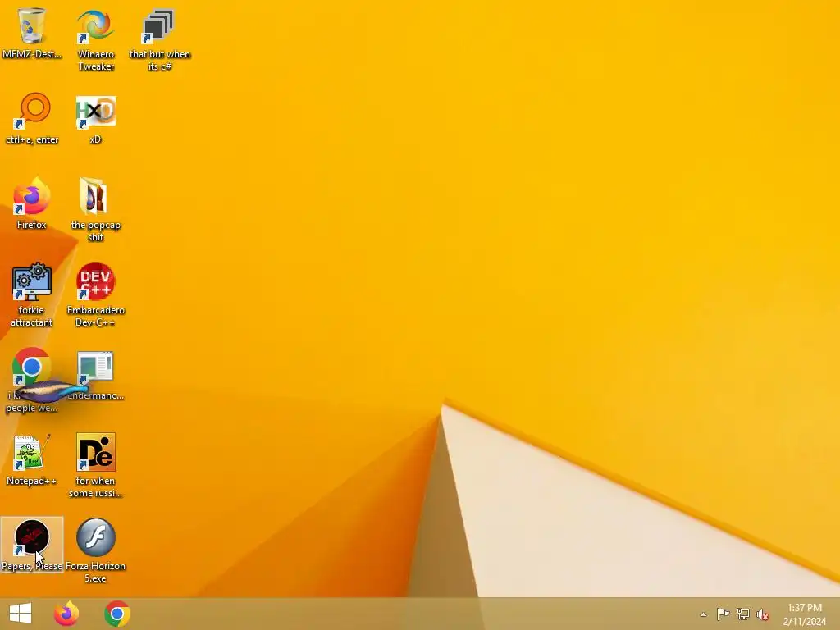840x630 pixels.
Task: Open the Action Center flag icon
Action: tap(723, 614)
